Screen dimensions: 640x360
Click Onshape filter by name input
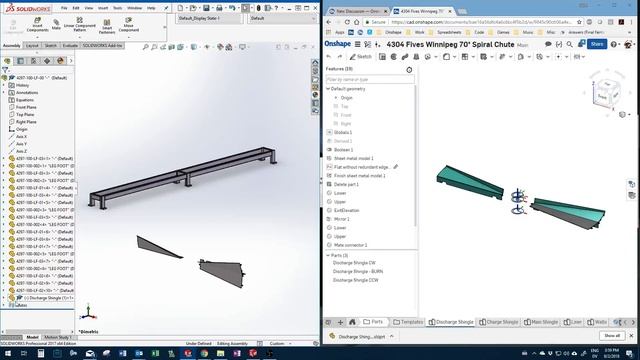tap(370, 79)
